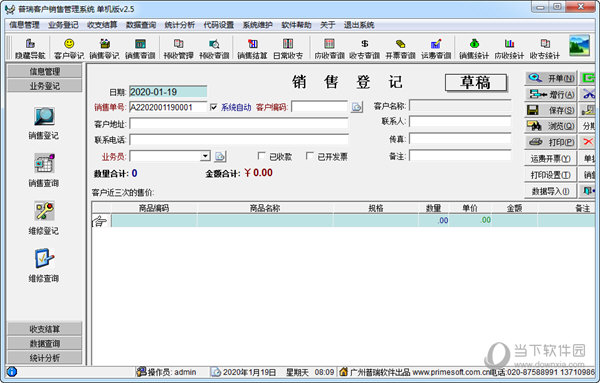Viewport: 600px width, 383px height.
Task: Open 信息管理 menu
Action: (24, 25)
